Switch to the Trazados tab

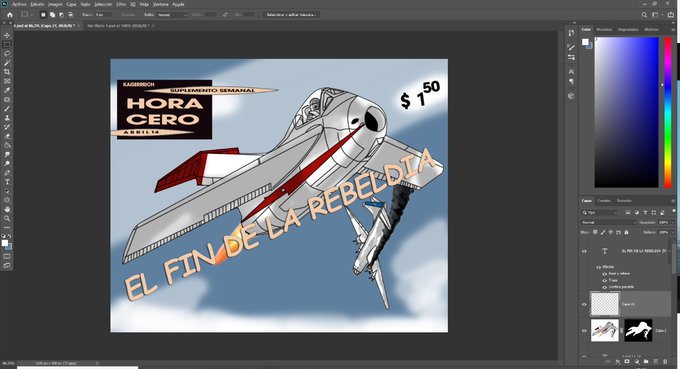click(x=624, y=201)
